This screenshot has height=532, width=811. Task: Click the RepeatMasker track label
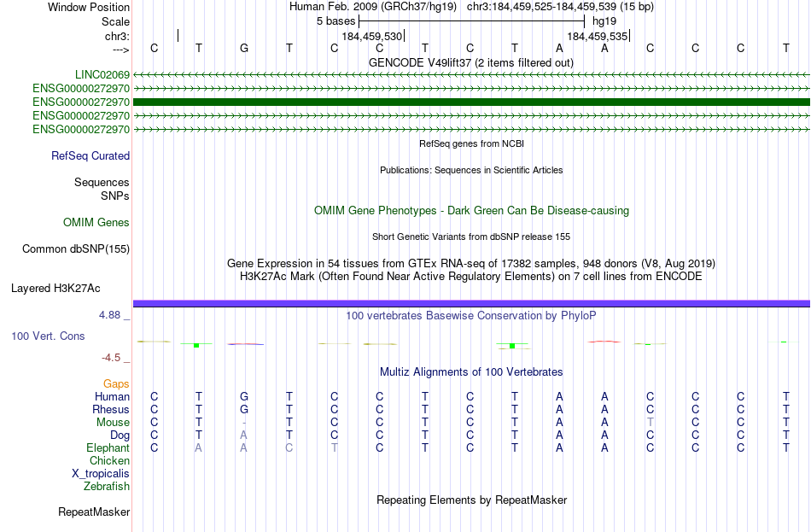(94, 512)
